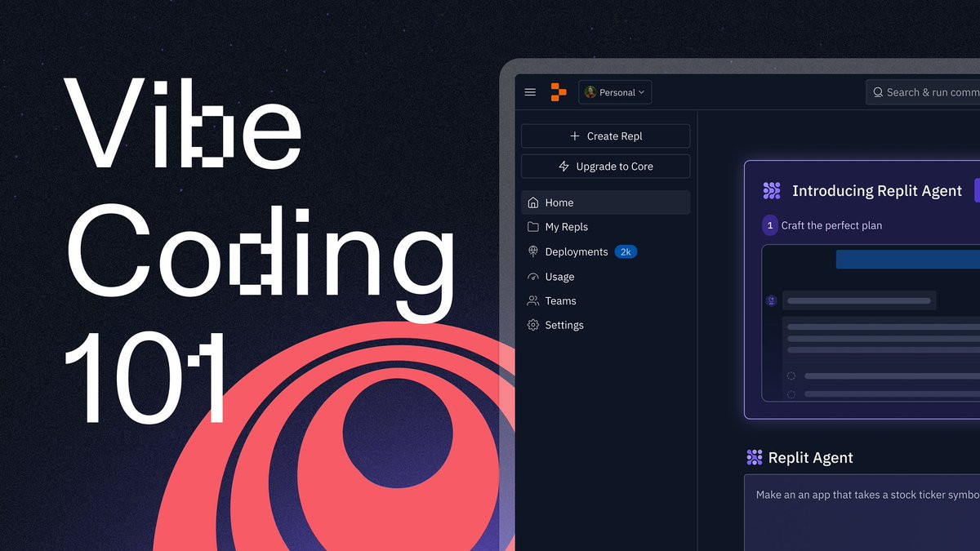Image resolution: width=980 pixels, height=551 pixels.
Task: Click the orange Replit logo
Action: click(x=559, y=92)
